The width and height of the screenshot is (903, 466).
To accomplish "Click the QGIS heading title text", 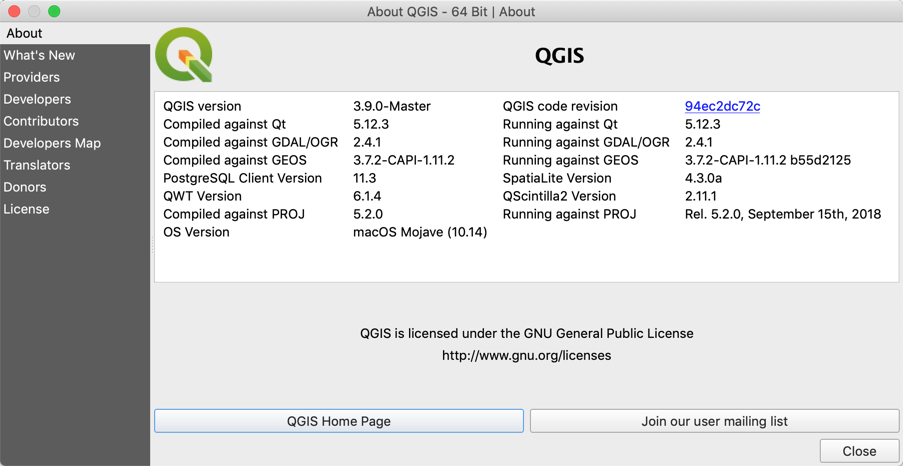I will (x=560, y=56).
